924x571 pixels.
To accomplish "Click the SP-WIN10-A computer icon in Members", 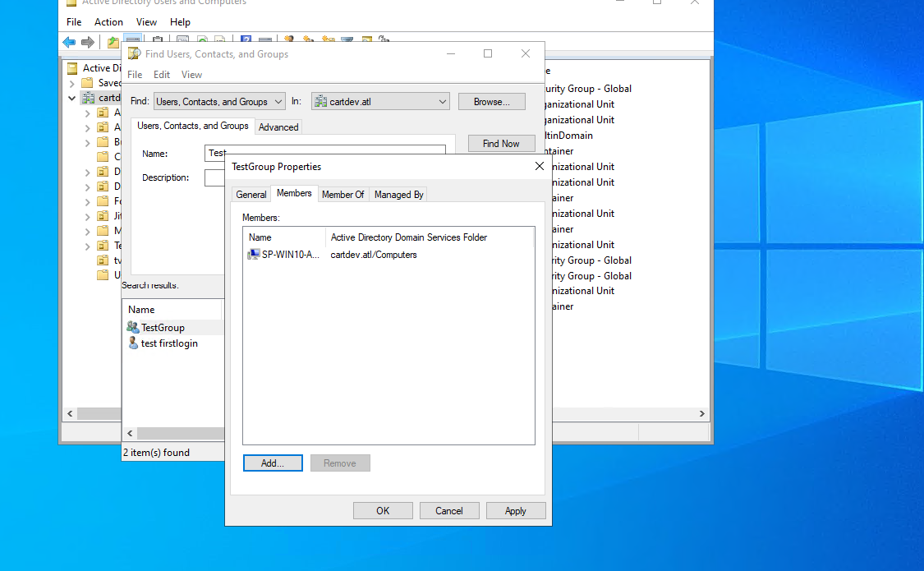I will [254, 255].
